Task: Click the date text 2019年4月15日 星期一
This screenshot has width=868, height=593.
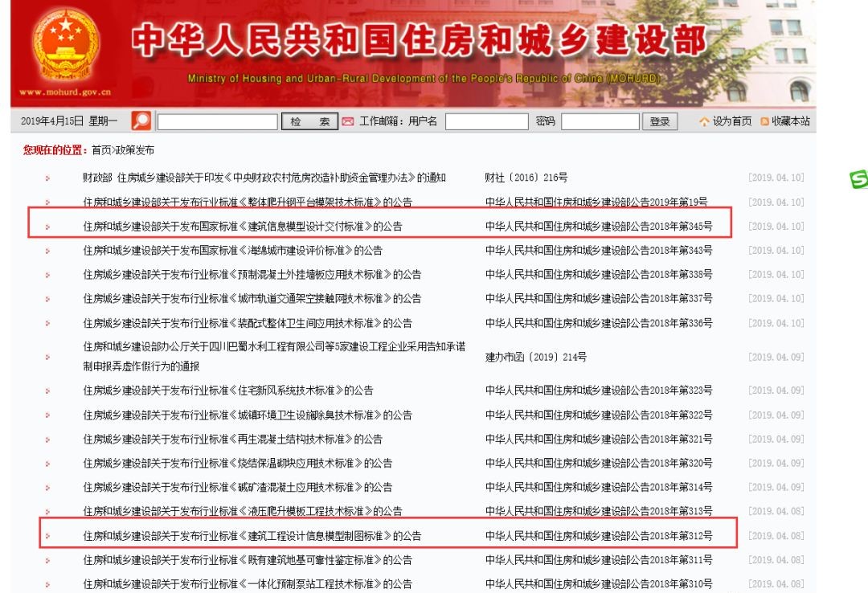Action: click(x=69, y=121)
